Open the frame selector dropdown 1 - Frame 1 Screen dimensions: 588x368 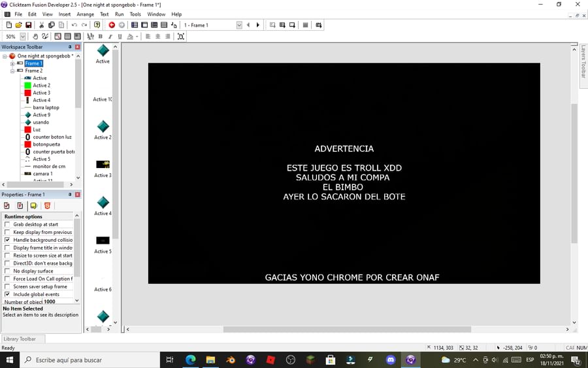coord(239,25)
